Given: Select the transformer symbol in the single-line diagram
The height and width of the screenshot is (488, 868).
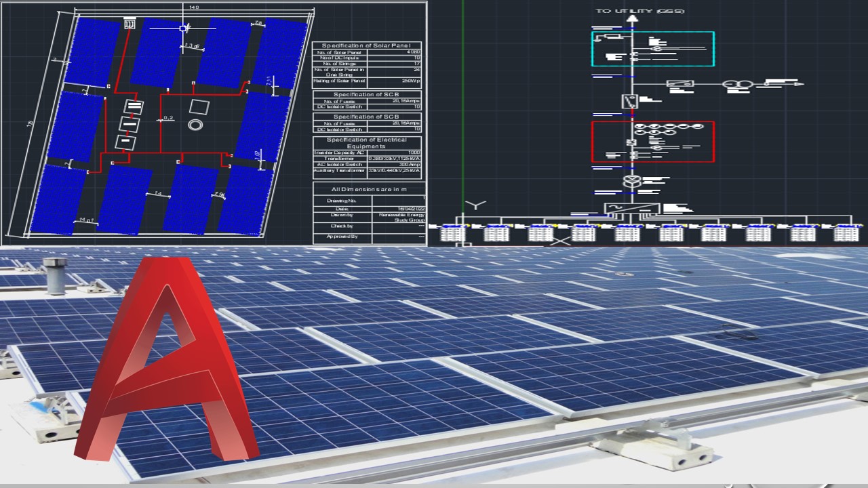Looking at the screenshot, I should (x=632, y=180).
